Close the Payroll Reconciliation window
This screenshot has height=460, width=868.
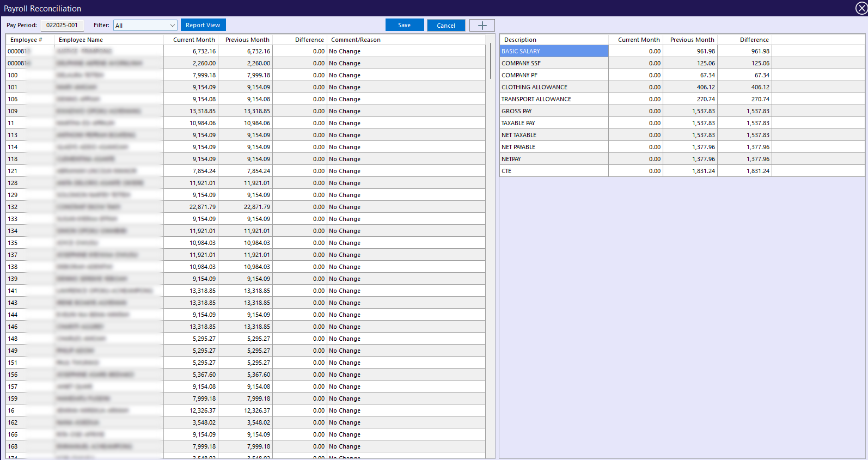[861, 8]
